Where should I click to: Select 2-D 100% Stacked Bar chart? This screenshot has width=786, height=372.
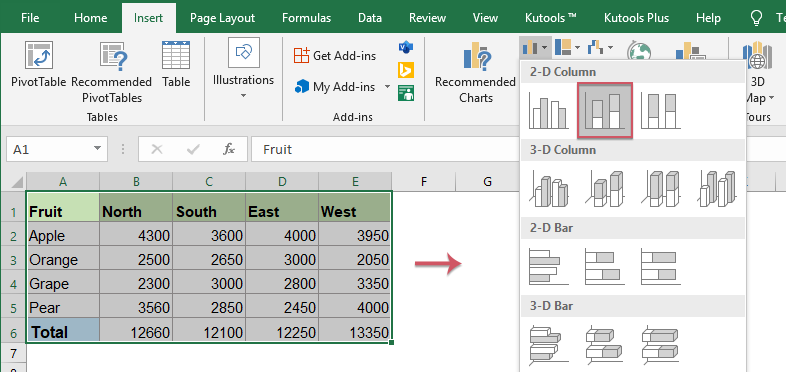[x=661, y=267]
